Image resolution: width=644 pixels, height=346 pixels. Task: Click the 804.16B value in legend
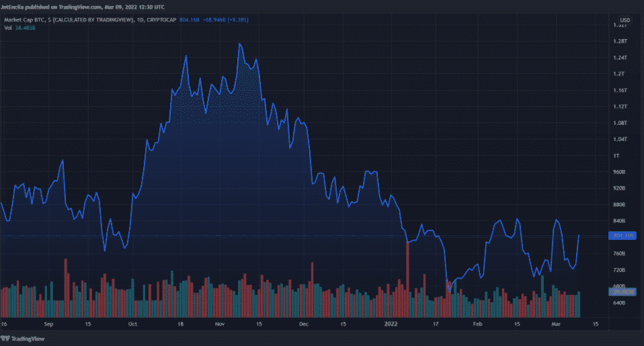190,19
